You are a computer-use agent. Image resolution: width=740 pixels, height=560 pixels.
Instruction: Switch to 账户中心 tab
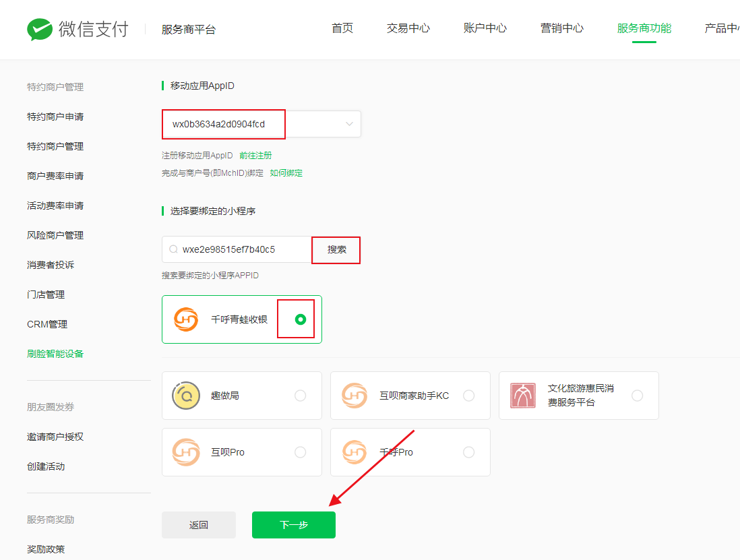point(485,28)
